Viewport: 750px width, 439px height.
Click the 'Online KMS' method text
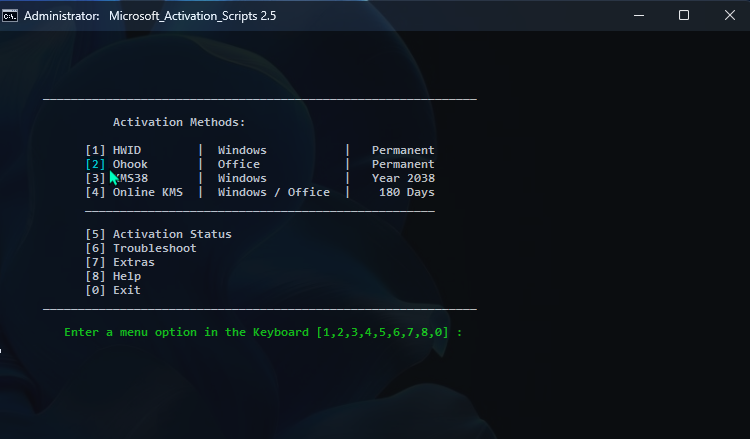click(148, 192)
